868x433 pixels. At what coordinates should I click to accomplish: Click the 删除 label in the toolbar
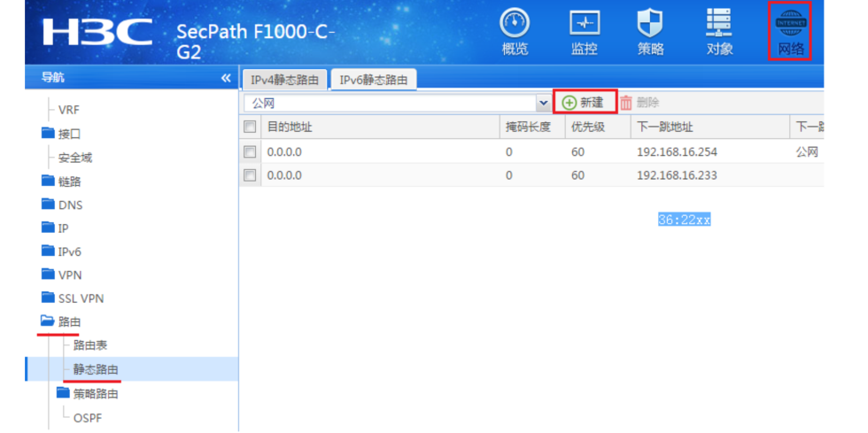click(647, 103)
